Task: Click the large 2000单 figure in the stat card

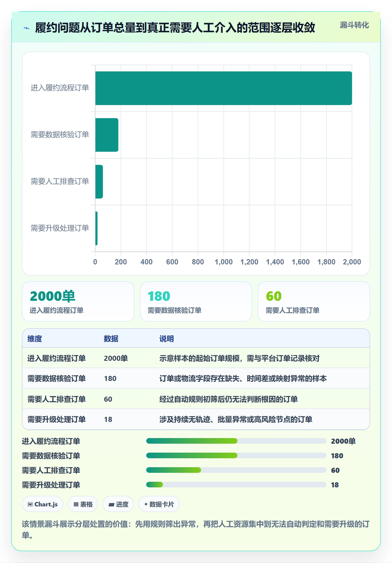Action: tap(53, 296)
